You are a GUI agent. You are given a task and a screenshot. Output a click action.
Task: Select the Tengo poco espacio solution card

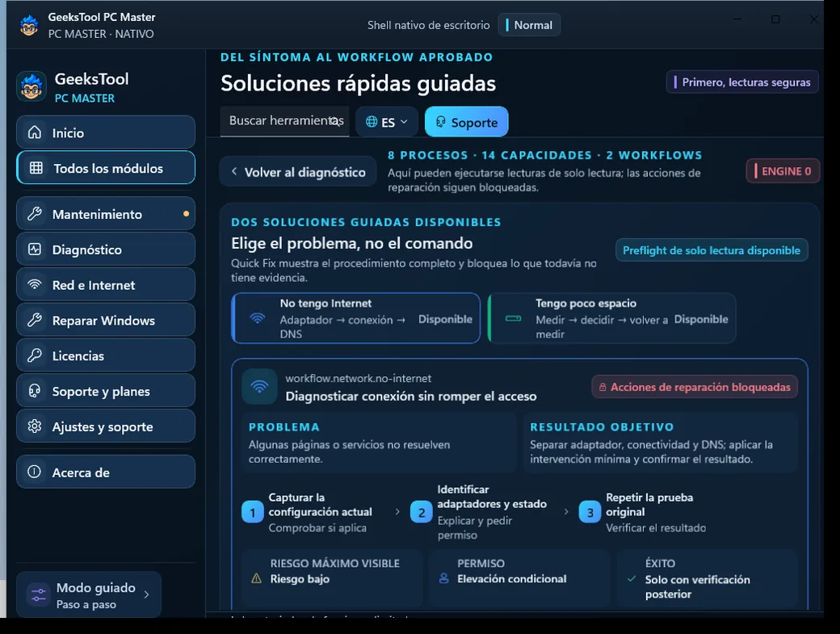[x=611, y=318]
